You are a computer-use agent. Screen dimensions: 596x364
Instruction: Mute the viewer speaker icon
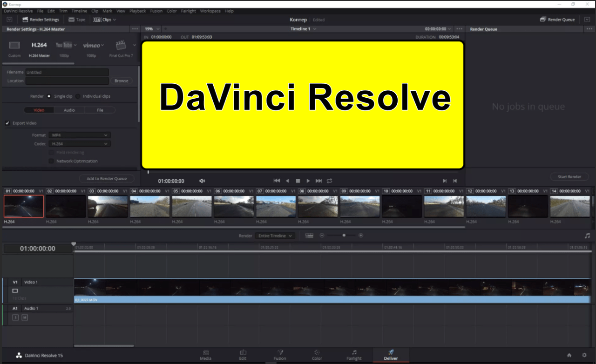tap(202, 181)
